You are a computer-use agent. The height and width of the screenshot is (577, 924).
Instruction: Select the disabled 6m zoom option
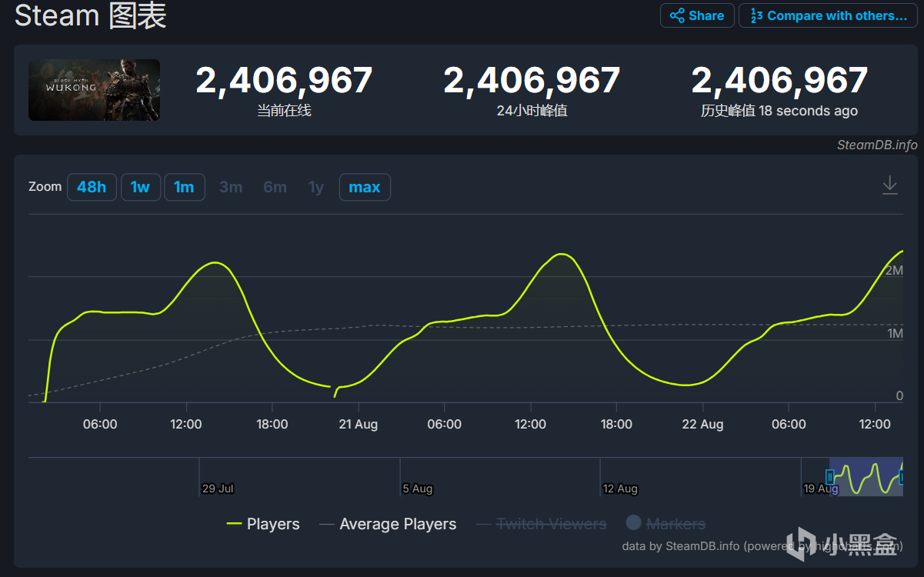pyautogui.click(x=275, y=187)
